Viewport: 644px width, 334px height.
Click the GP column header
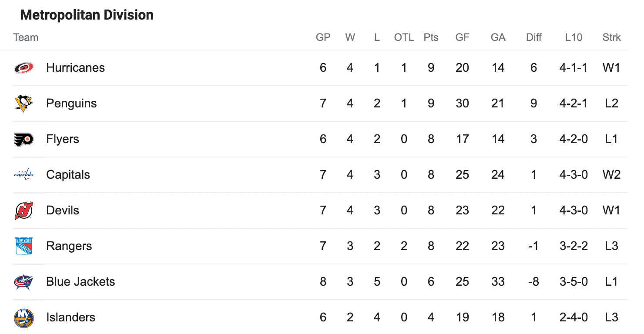pos(323,37)
